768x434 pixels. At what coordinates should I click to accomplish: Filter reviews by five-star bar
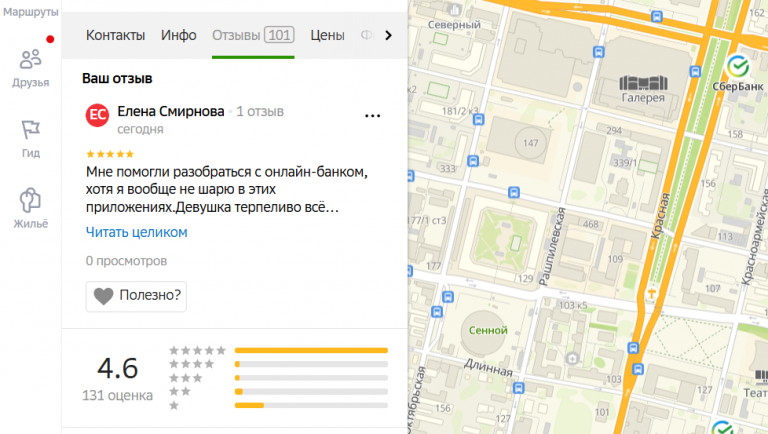coord(311,350)
